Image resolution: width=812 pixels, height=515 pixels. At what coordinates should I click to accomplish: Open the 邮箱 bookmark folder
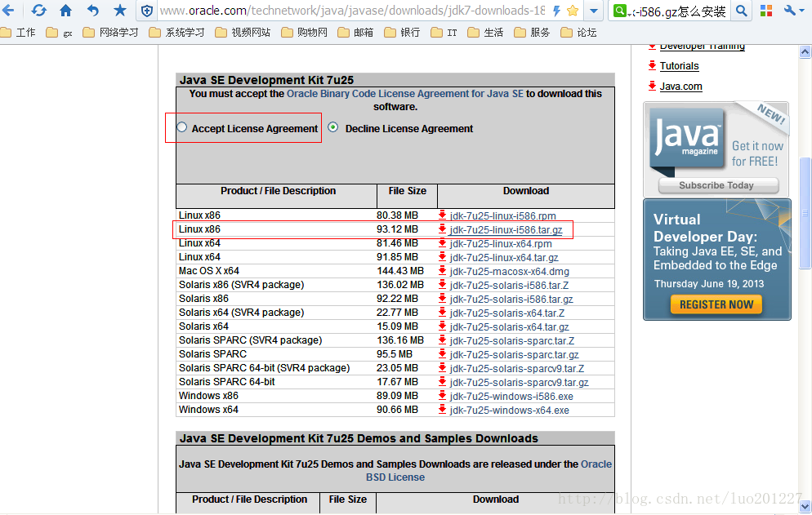point(355,33)
